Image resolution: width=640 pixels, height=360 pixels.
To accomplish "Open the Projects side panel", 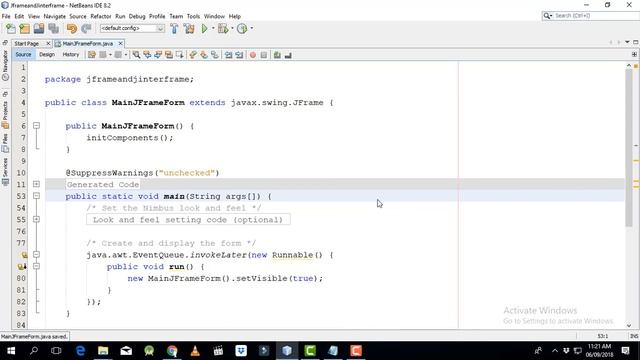I will (5, 114).
